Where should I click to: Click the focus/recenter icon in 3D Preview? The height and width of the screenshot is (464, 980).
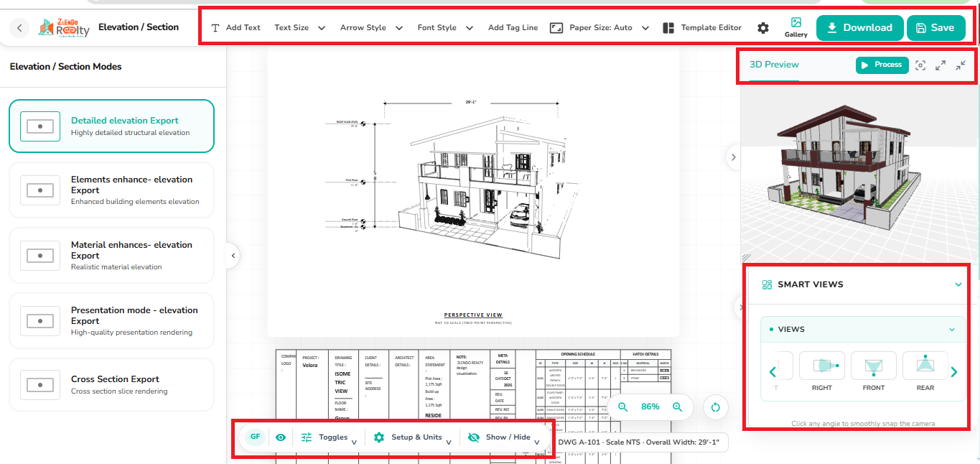(x=920, y=65)
